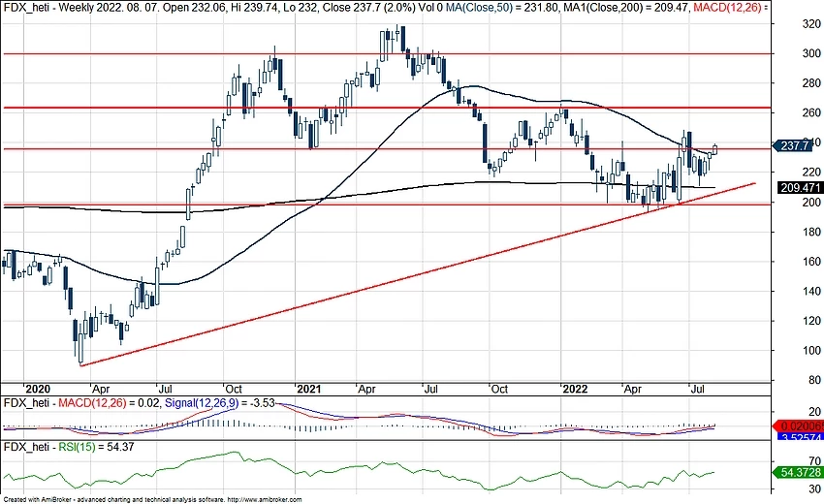Screen dimensions: 824x504
Task: Click the 70 level on RSI axis
Action: 815,461
